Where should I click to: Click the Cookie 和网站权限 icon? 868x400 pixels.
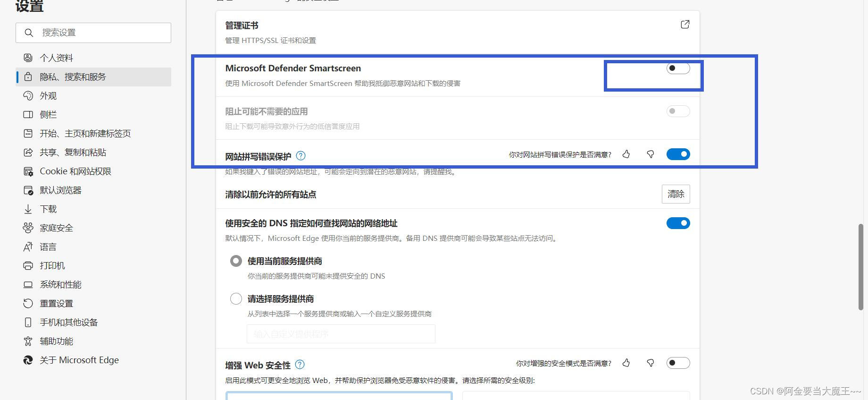point(28,171)
